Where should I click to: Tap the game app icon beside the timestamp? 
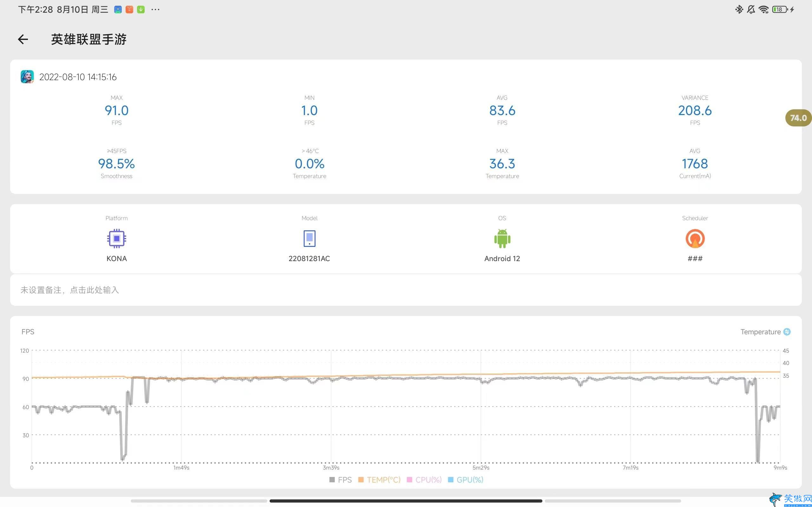tap(27, 77)
